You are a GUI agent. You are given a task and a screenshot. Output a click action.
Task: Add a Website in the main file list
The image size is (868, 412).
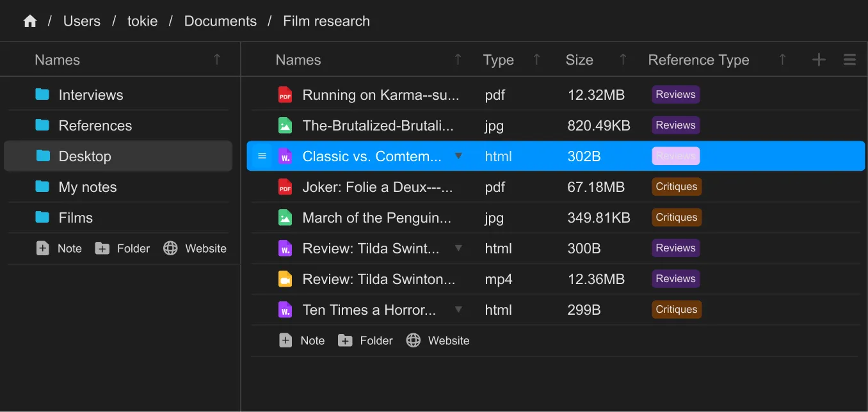[x=438, y=341]
